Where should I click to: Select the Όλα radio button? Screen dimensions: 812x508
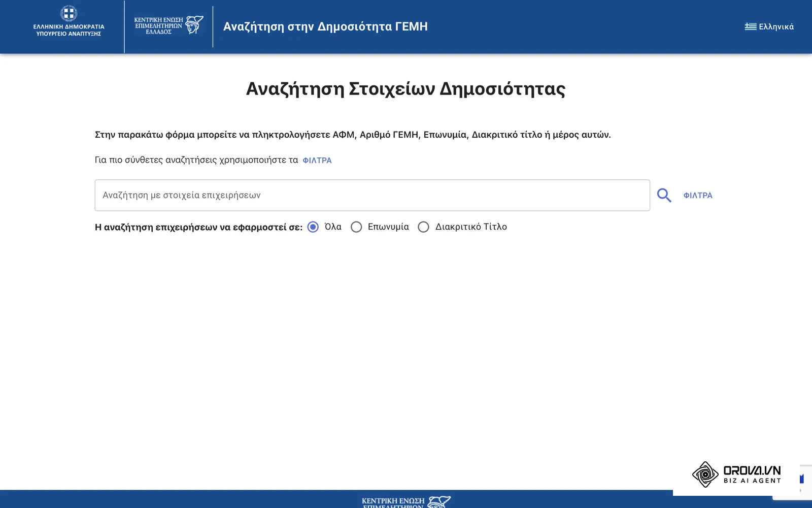(x=313, y=227)
